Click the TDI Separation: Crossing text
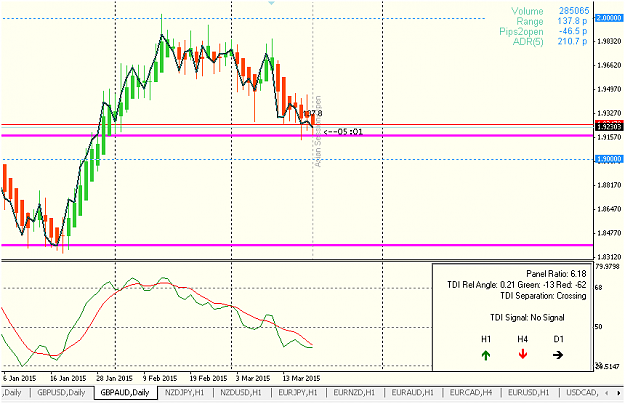This screenshot has width=625, height=404. coord(543,296)
